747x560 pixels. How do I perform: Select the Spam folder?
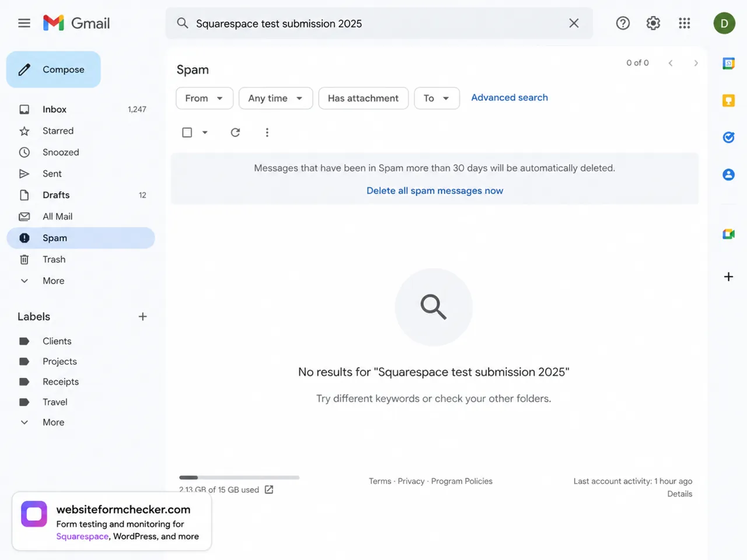(x=81, y=238)
